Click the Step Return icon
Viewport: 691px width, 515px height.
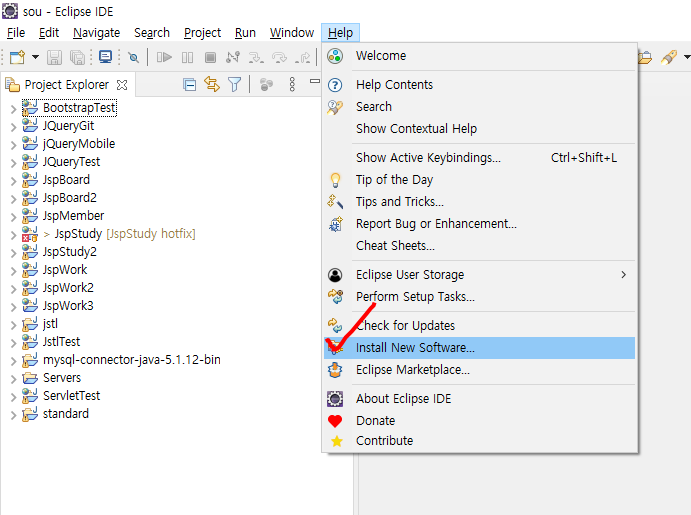tap(303, 57)
